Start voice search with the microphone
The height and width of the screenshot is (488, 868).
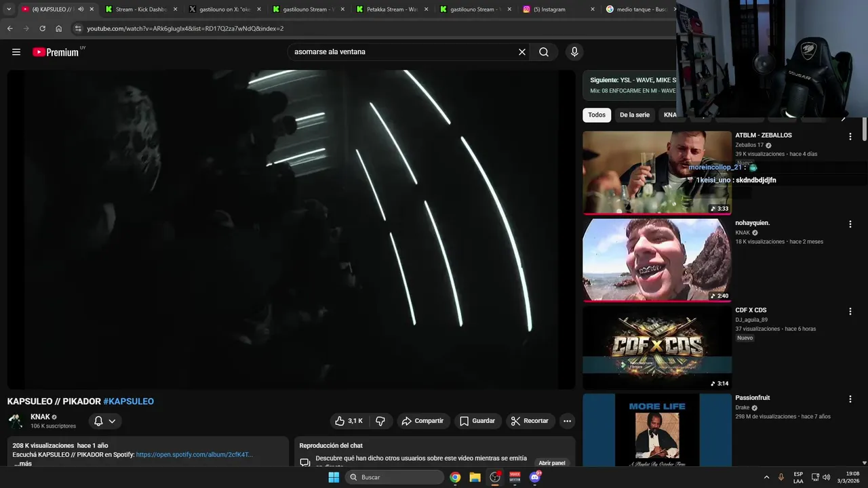tap(574, 52)
